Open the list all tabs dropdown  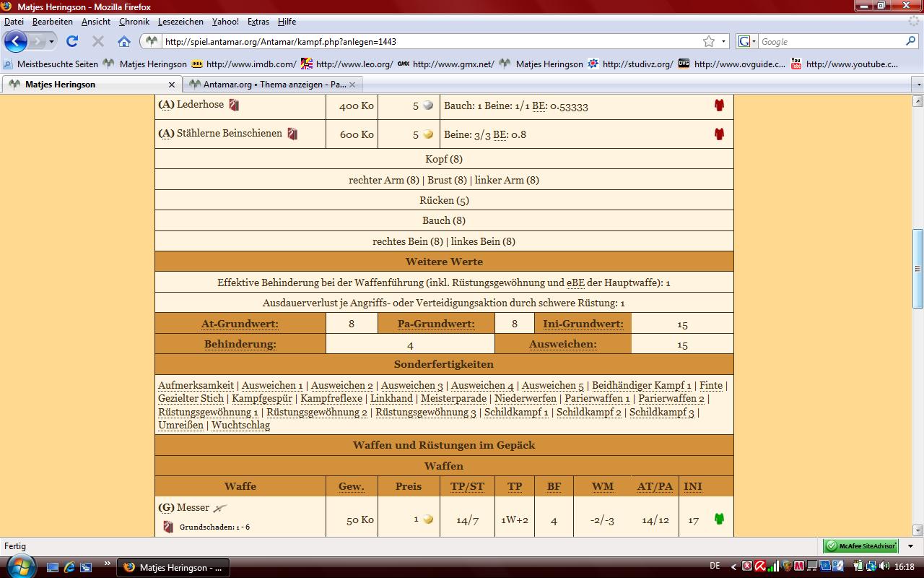tap(918, 85)
